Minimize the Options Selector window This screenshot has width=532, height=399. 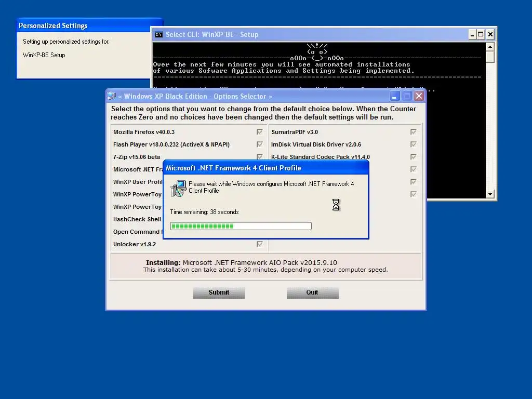point(394,96)
